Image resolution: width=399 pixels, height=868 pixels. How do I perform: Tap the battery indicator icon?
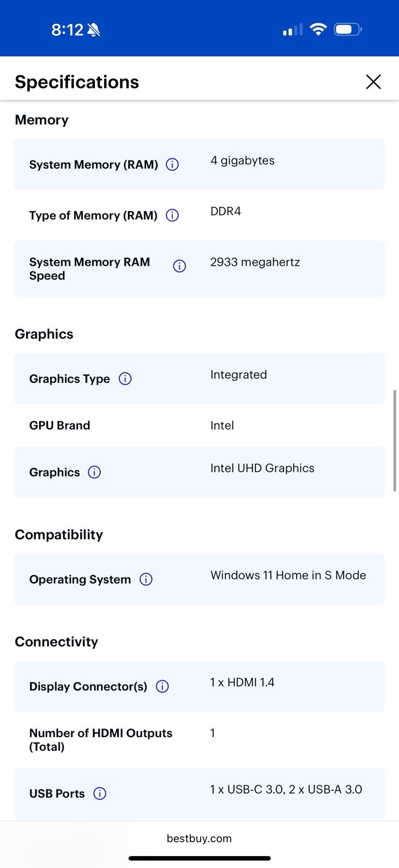click(x=348, y=29)
